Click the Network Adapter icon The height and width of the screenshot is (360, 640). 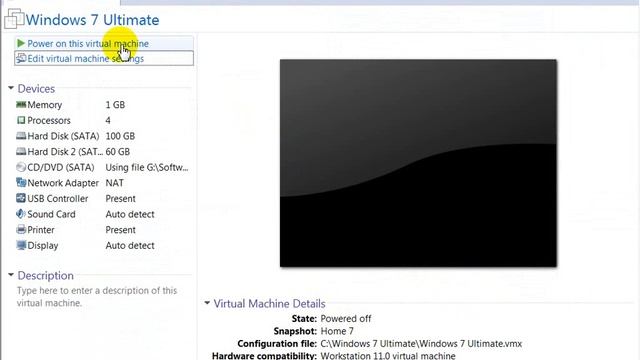pos(21,182)
